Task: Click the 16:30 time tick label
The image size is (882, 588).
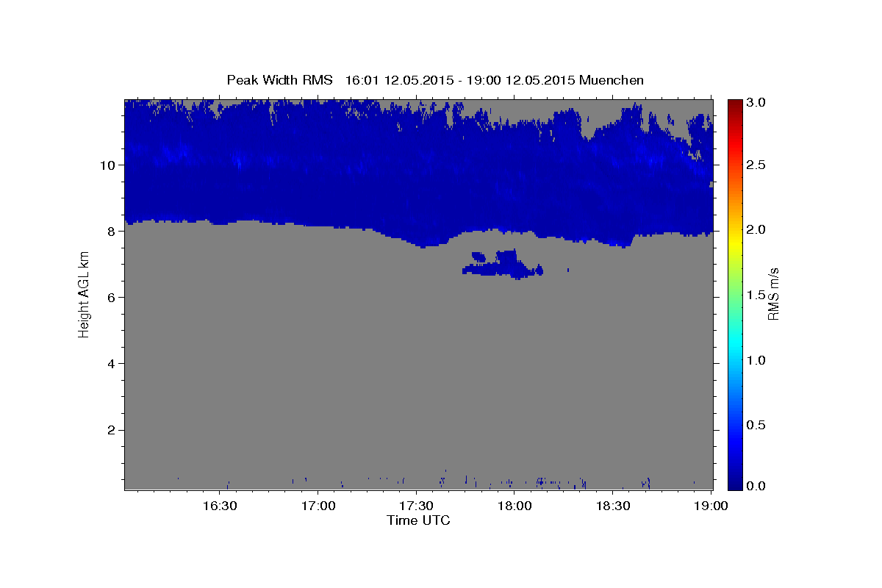Action: [x=219, y=506]
